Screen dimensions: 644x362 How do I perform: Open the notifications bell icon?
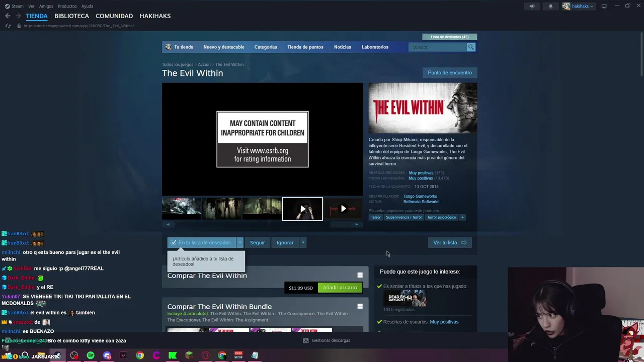550,6
